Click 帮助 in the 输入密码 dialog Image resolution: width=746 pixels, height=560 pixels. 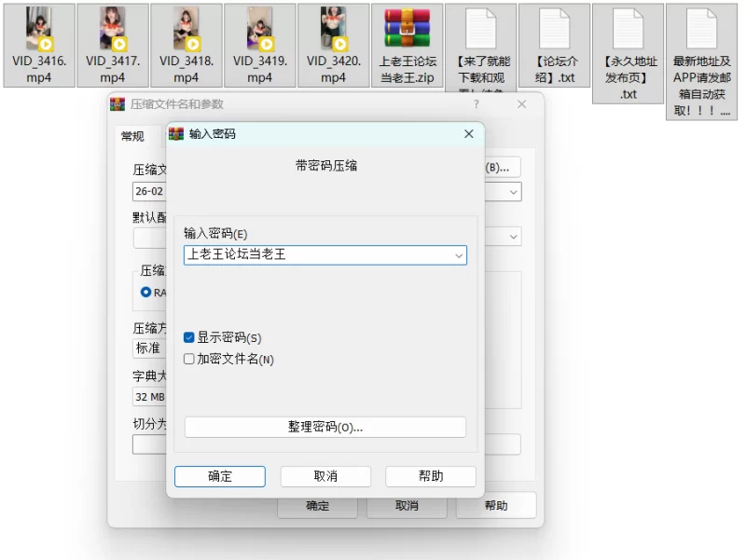(431, 476)
